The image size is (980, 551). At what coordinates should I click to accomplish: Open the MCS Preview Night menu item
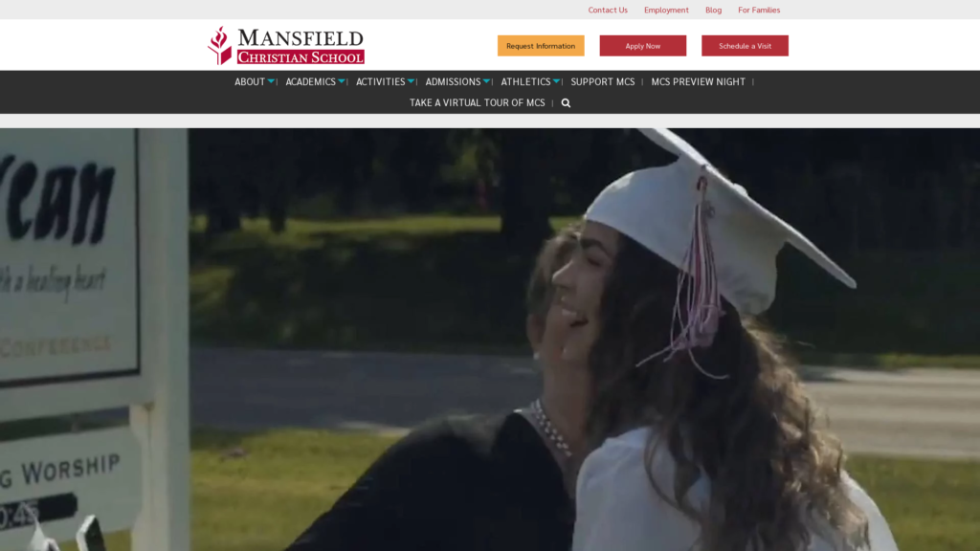coord(698,81)
